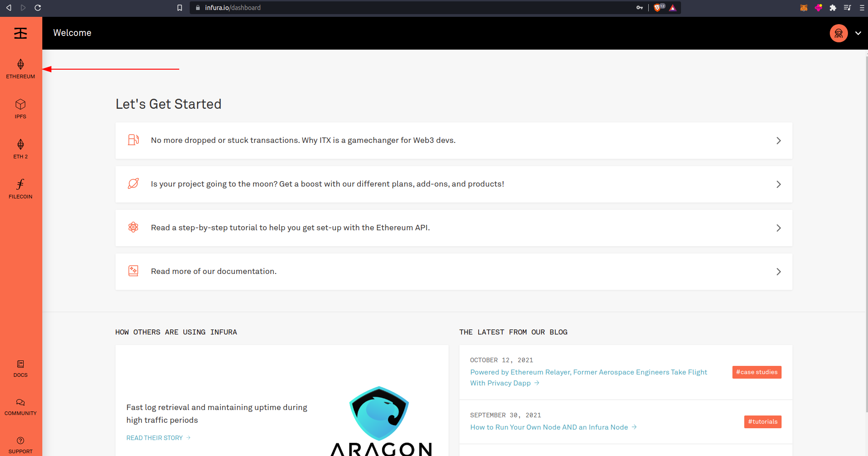The height and width of the screenshot is (456, 868).
Task: Open How to Run Your Own Node post
Action: click(x=553, y=427)
